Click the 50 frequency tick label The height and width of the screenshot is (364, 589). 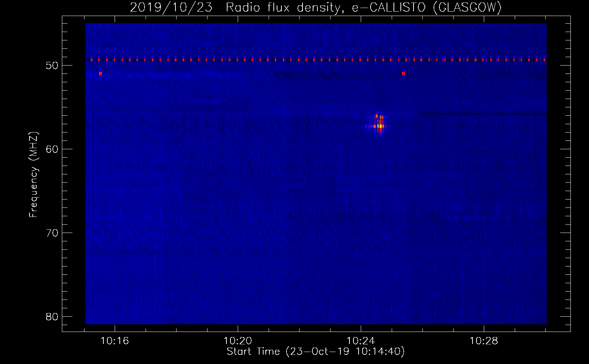(52, 66)
